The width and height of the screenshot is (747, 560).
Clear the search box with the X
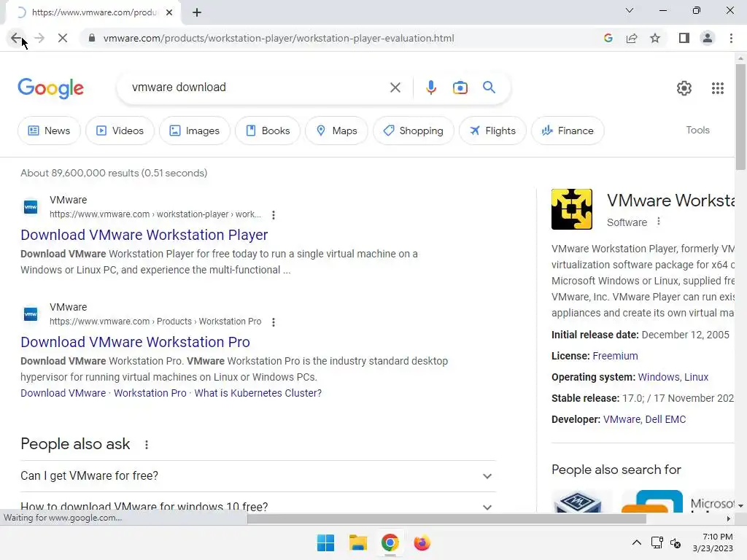point(395,87)
